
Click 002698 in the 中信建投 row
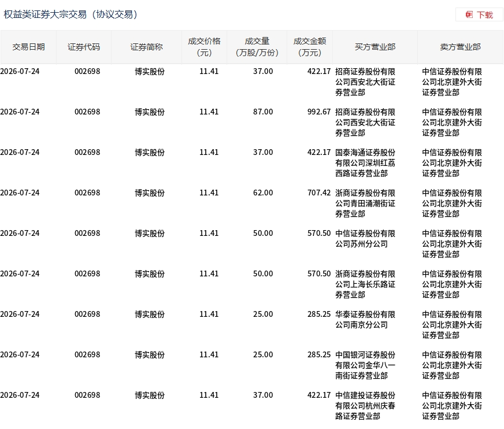[87, 395]
